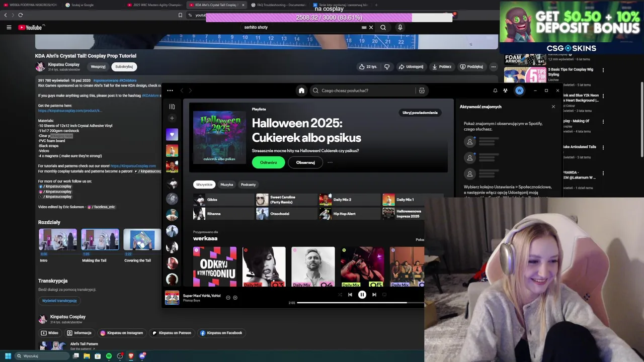Image resolution: width=644 pixels, height=362 pixels.
Task: Follow playlist with Obserwuj button
Action: coord(305,162)
